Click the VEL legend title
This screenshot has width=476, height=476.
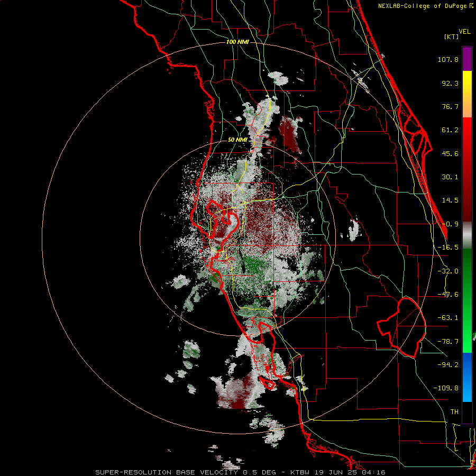point(464,32)
